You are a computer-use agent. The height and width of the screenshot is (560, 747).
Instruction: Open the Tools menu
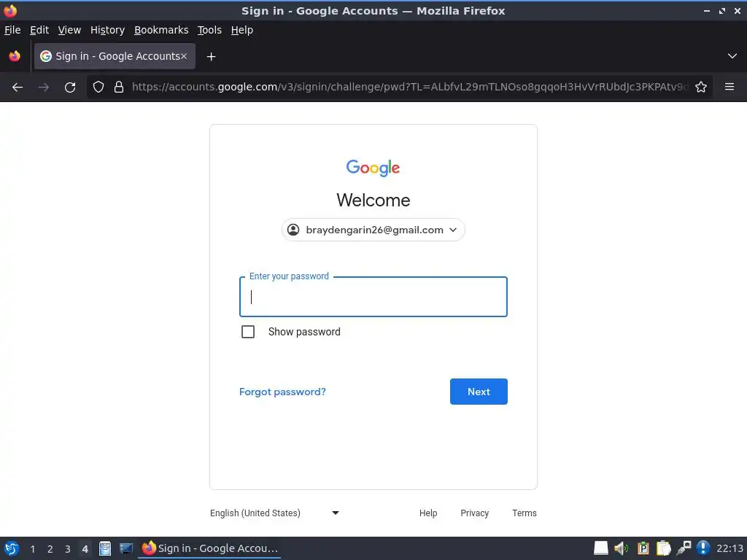pos(209,30)
